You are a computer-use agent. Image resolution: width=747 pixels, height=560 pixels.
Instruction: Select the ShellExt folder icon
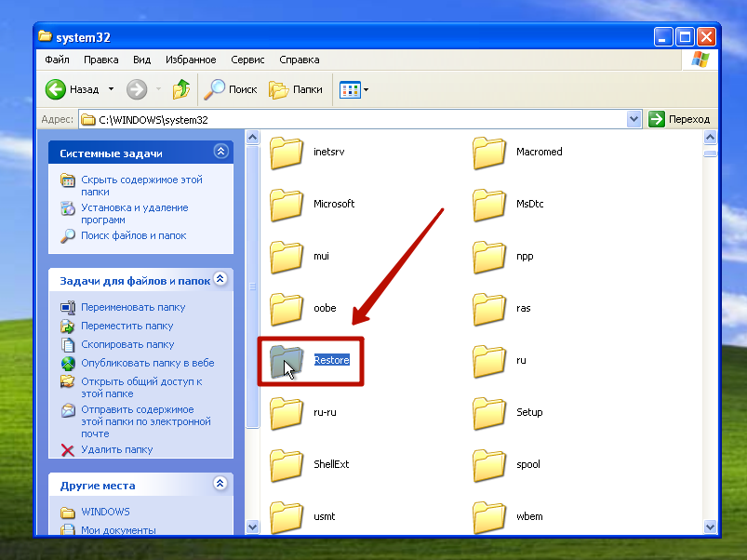click(287, 465)
